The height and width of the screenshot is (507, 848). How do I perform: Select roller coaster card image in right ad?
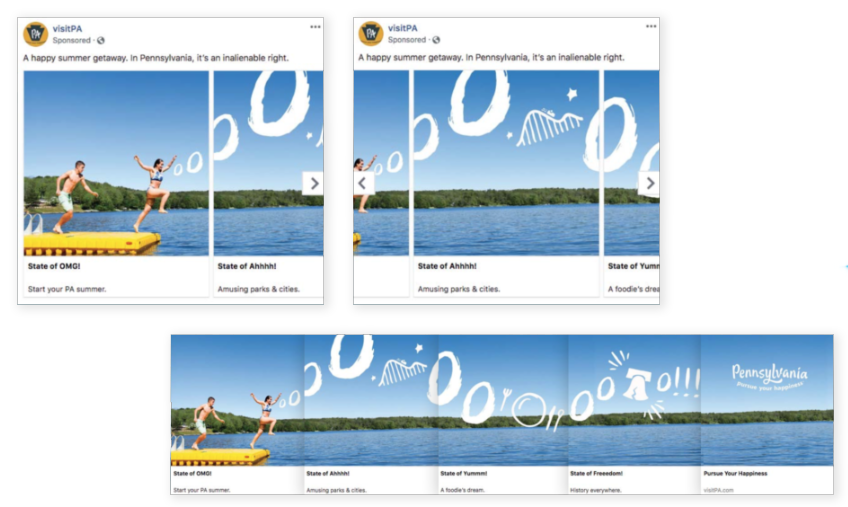(506, 163)
